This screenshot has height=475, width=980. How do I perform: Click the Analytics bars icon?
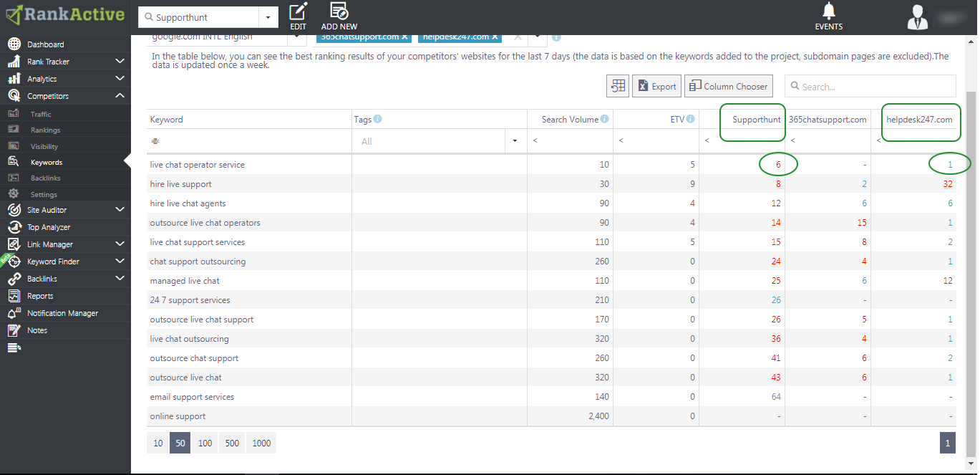(x=14, y=79)
